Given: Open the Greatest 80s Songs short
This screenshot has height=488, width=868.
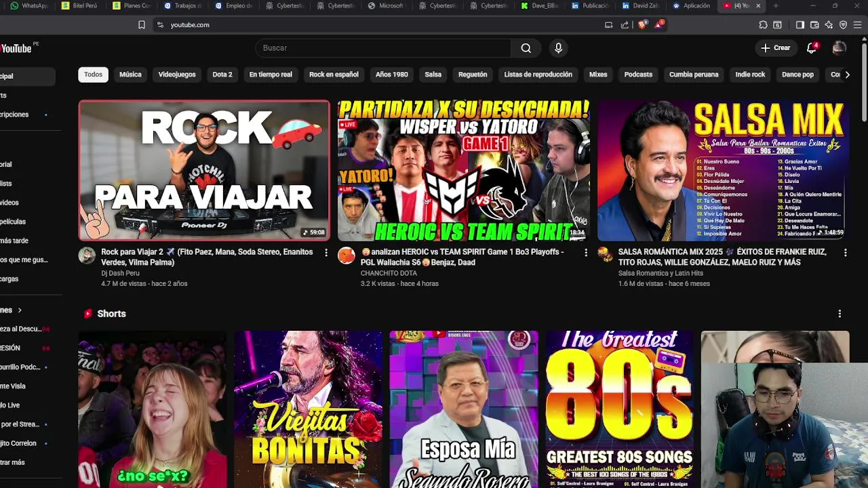Looking at the screenshot, I should tap(619, 409).
